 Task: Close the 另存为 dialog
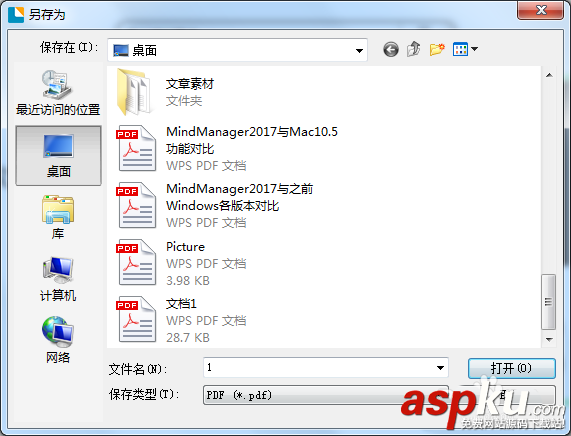tap(541, 10)
